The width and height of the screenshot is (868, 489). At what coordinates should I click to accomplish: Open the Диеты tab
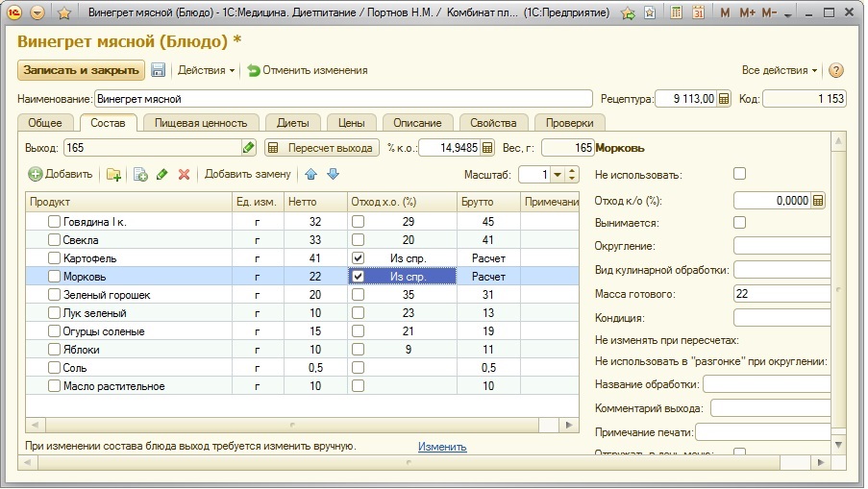point(292,123)
